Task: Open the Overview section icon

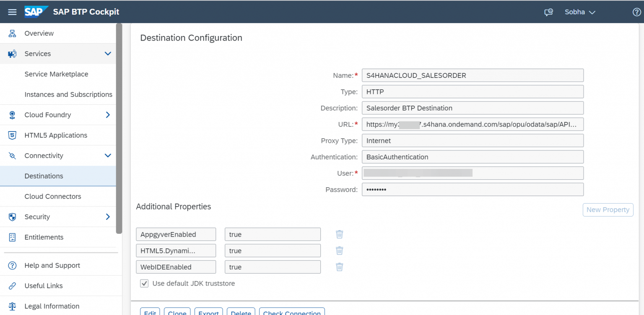Action: pos(13,33)
